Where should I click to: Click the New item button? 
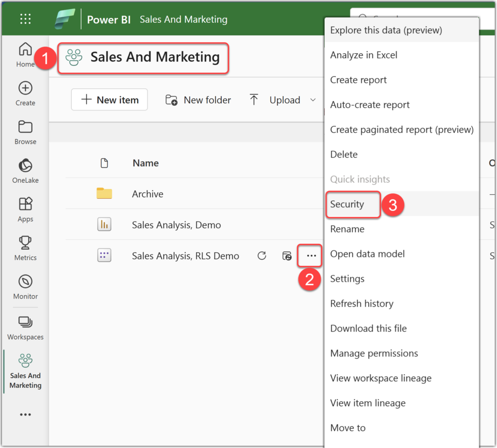(109, 100)
